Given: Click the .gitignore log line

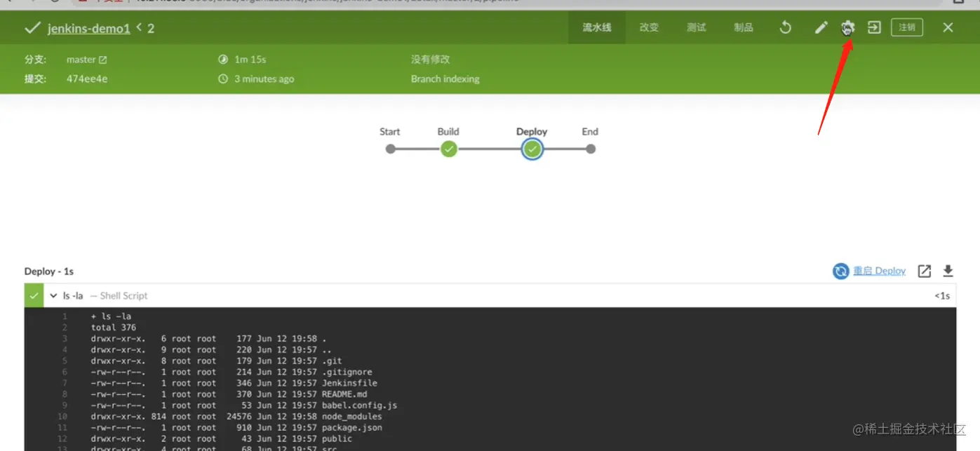Looking at the screenshot, I should [x=490, y=372].
